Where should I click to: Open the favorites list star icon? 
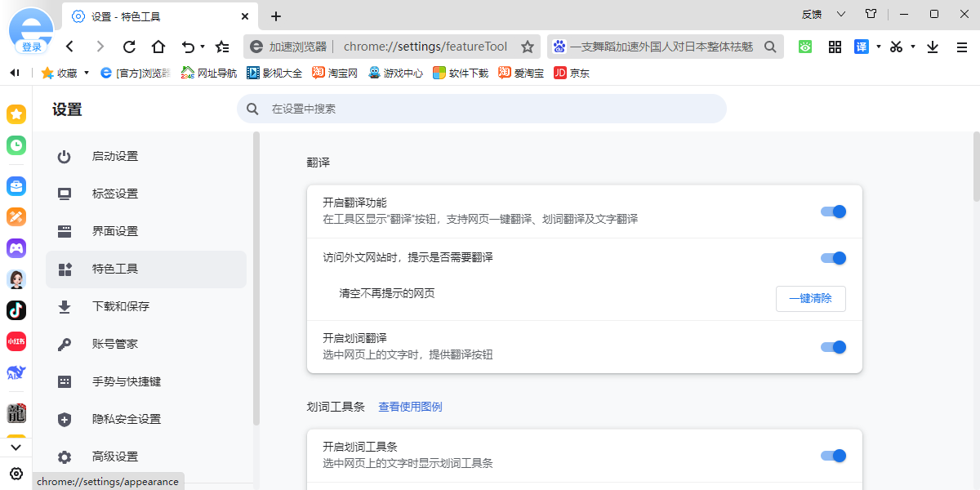point(222,47)
